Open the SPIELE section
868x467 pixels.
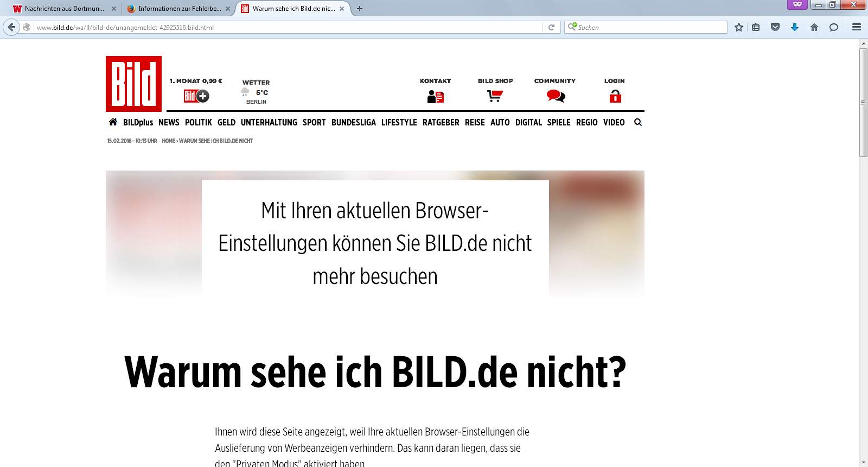click(559, 123)
